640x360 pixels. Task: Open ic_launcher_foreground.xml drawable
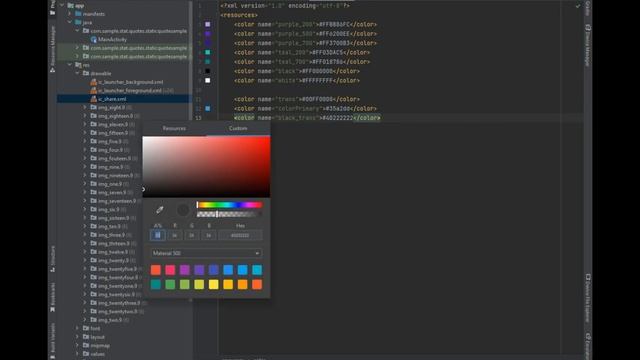click(x=130, y=91)
